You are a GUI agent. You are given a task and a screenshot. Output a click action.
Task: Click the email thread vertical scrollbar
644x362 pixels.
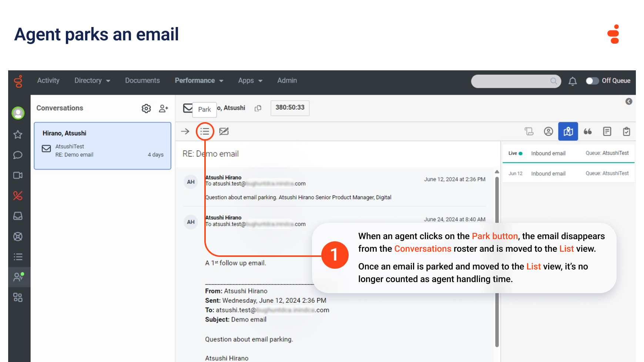(497, 259)
